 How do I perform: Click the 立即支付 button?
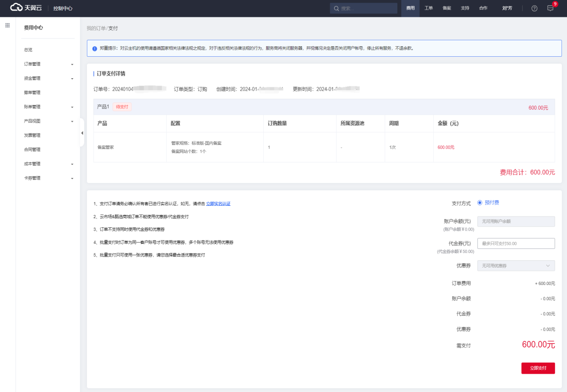point(538,368)
